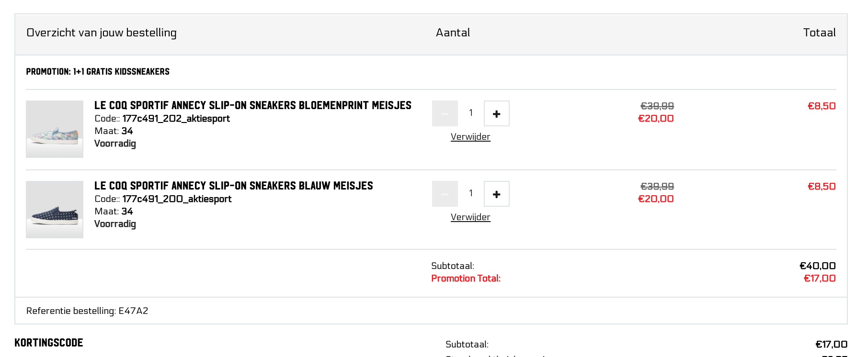Decrease quantity of the Bloemenprint sneakers
This screenshot has width=868, height=357.
click(445, 114)
